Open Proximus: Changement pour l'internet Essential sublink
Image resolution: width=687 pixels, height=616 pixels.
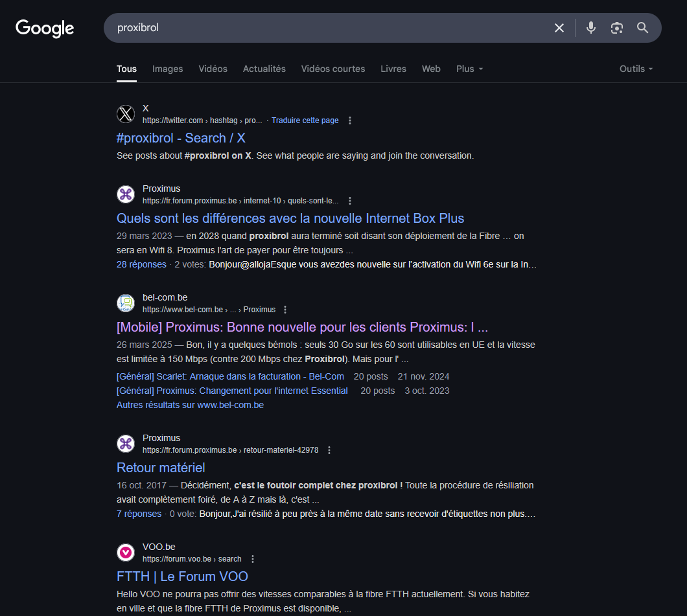coord(232,391)
